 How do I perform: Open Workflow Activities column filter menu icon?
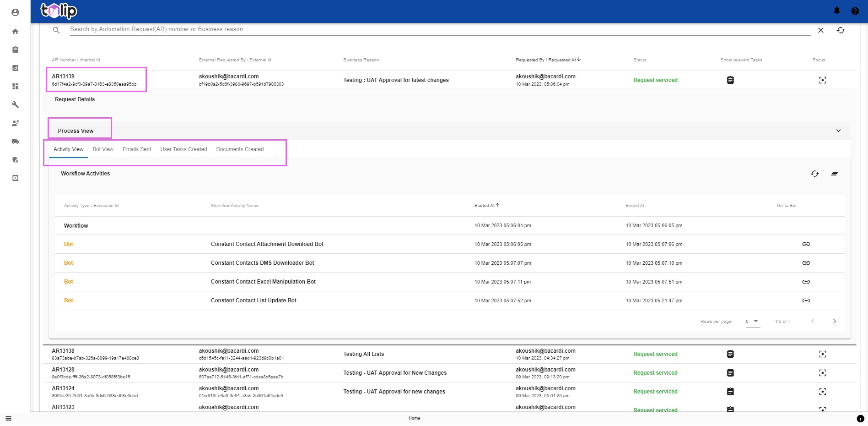[835, 174]
